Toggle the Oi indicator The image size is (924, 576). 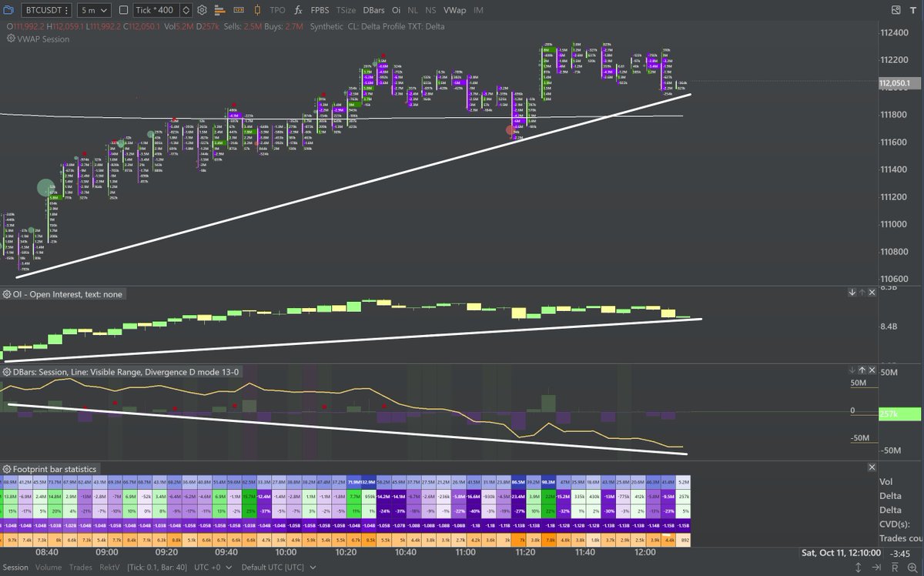tap(396, 11)
